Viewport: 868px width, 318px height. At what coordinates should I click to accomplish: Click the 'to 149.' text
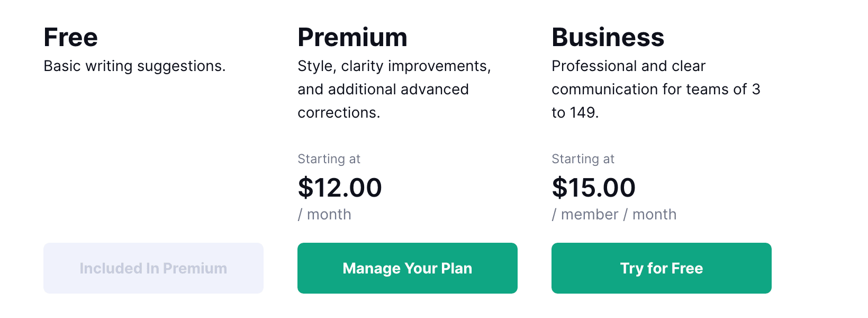[x=575, y=113]
